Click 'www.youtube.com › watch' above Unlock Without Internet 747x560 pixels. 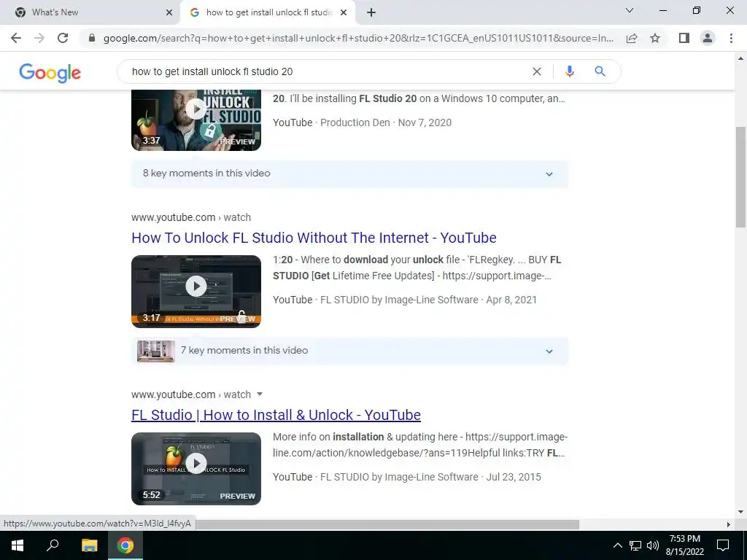[191, 217]
